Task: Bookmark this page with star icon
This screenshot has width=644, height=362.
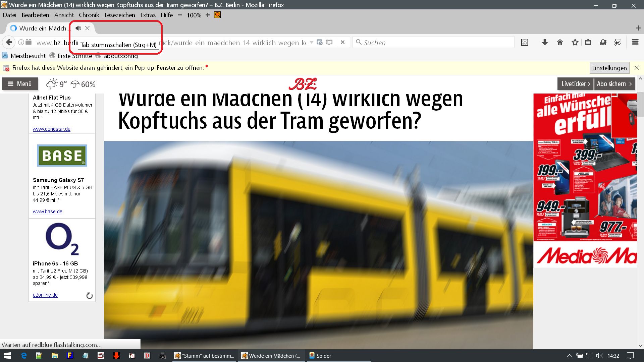Action: 575,42
